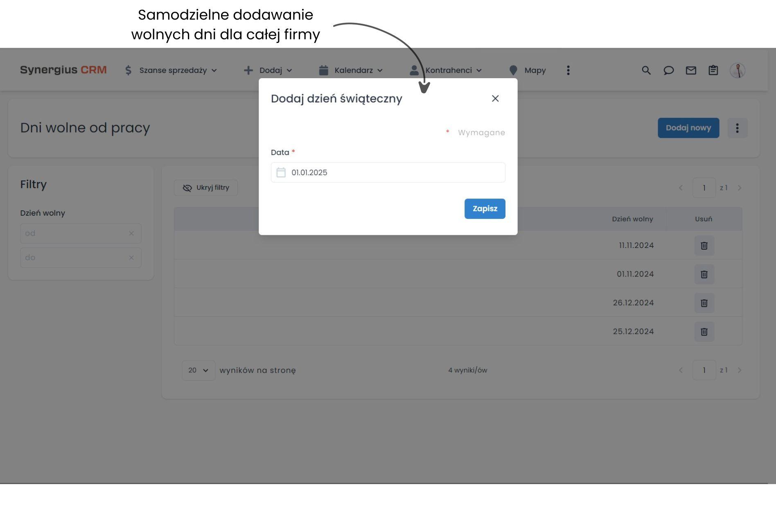
Task: Hide filters with Ukryj filtry toggle
Action: (x=205, y=188)
